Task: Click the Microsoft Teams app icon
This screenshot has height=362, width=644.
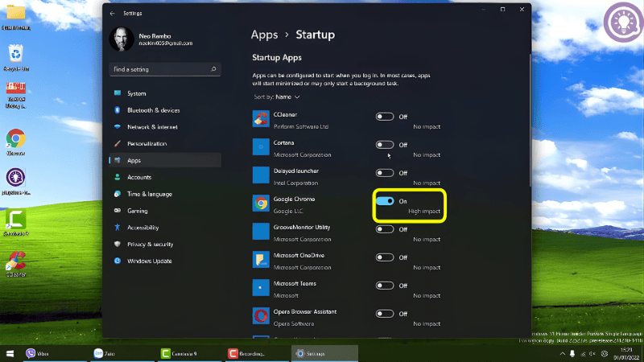Action: pos(261,288)
